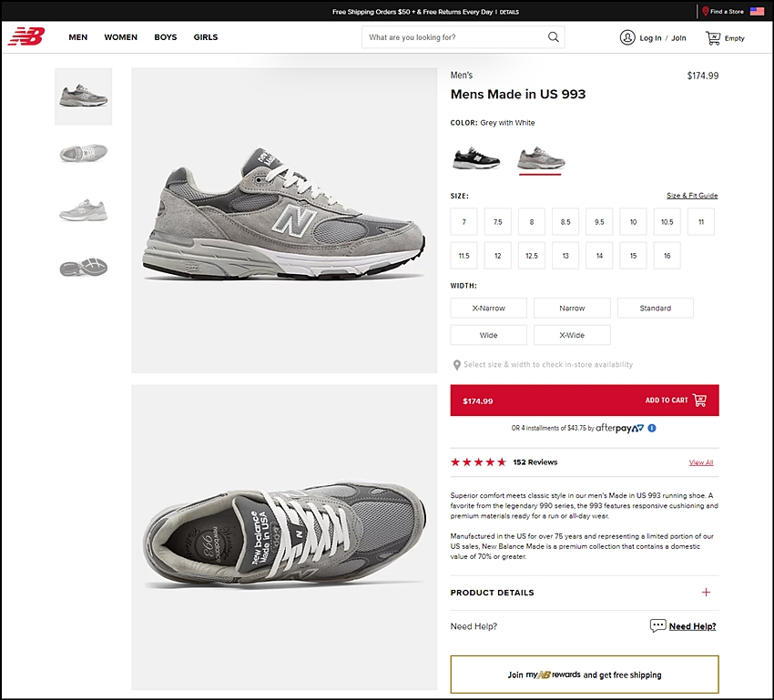Click View All reviews link
This screenshot has width=774, height=700.
tap(701, 462)
